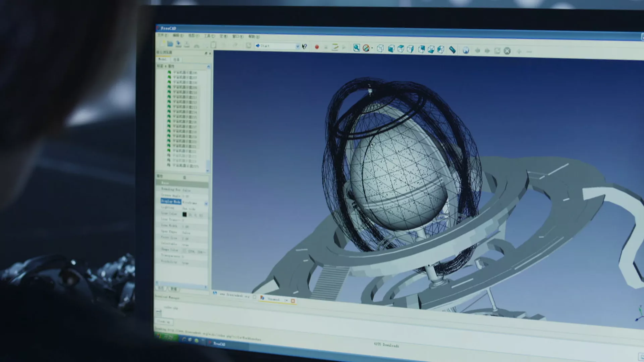Click the browser zoom out minus icon

pos(529,52)
